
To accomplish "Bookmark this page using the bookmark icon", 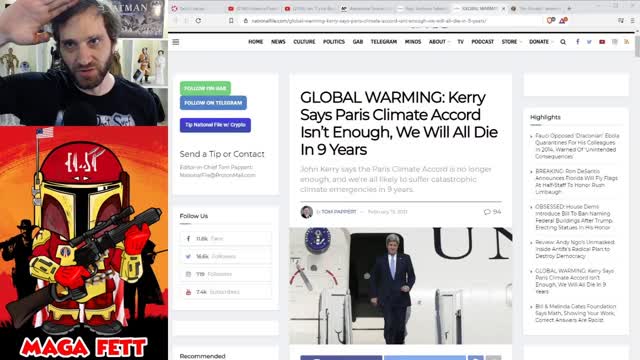I will [x=231, y=20].
